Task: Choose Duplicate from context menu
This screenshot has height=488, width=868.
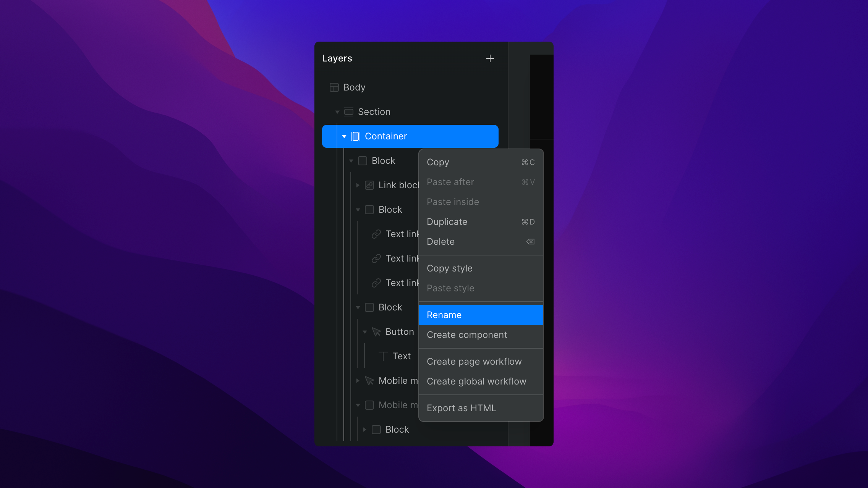Action: 481,222
